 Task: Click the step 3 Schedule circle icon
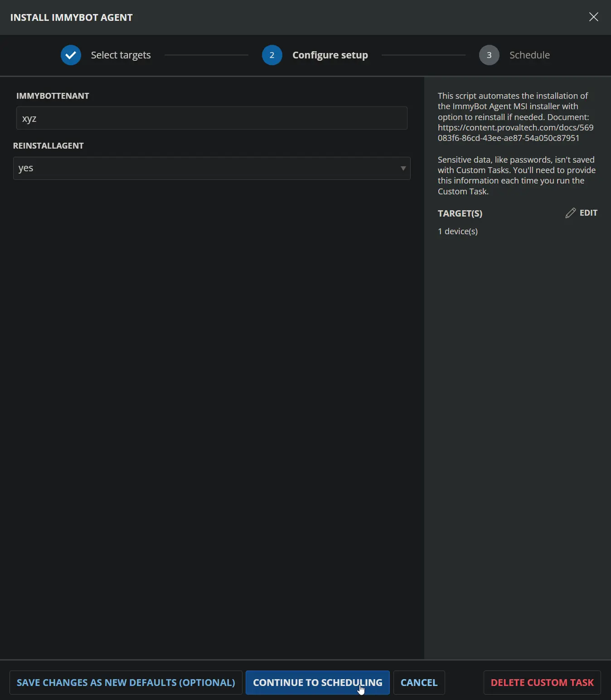(489, 55)
